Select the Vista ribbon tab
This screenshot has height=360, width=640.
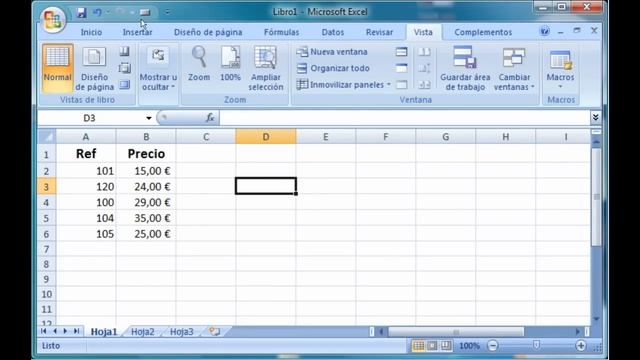[x=423, y=32]
